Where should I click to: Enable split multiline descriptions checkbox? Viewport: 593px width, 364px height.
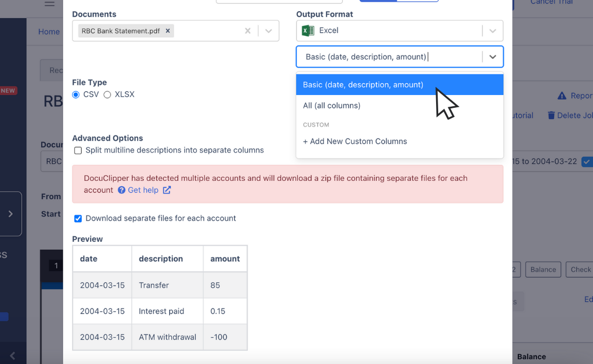(78, 151)
